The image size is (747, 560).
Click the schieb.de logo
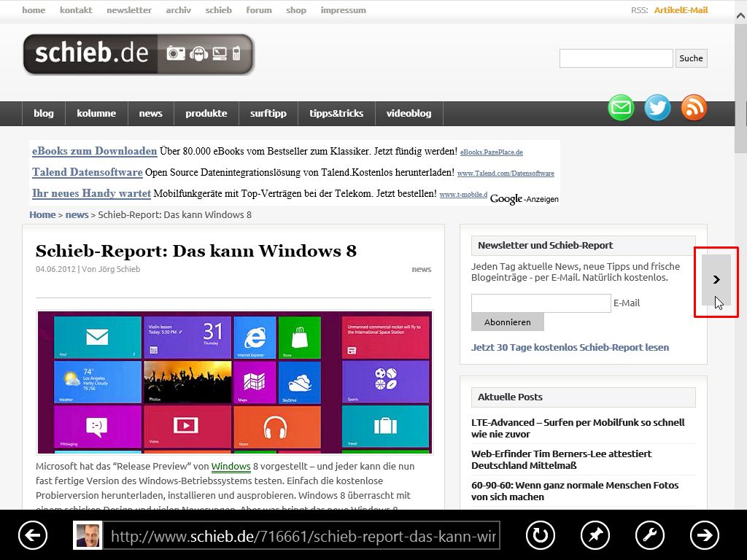(139, 54)
